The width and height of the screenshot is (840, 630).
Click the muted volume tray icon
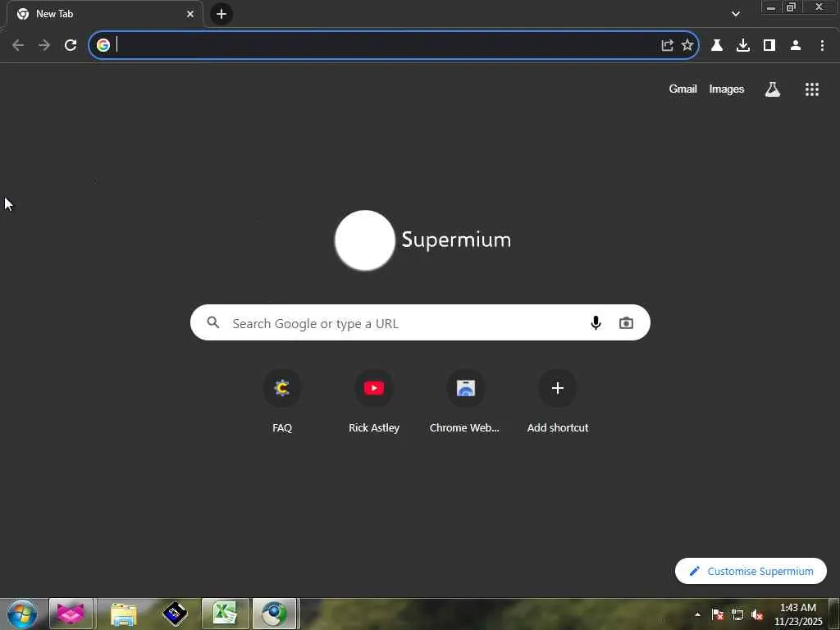(x=757, y=614)
